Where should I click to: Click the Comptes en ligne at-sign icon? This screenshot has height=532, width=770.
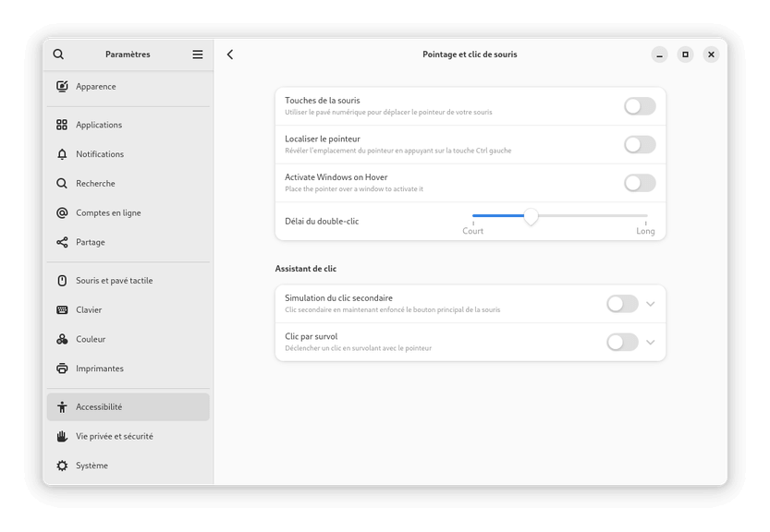tap(62, 213)
